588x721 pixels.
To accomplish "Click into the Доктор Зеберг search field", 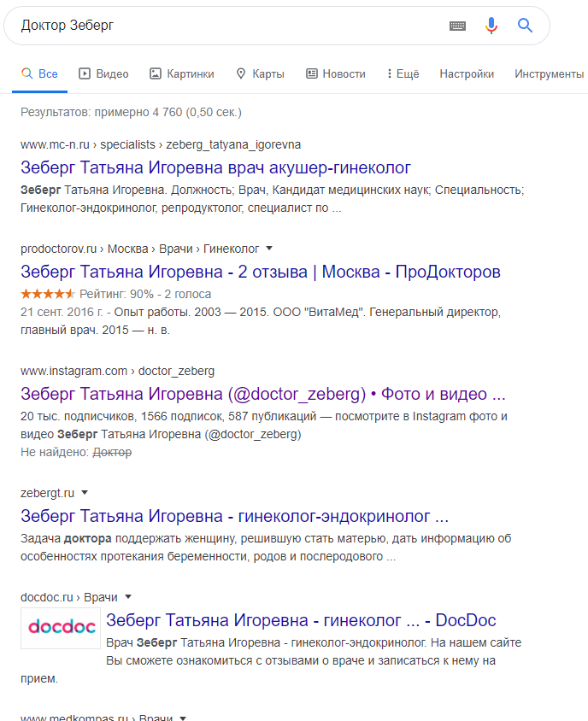I will [230, 26].
